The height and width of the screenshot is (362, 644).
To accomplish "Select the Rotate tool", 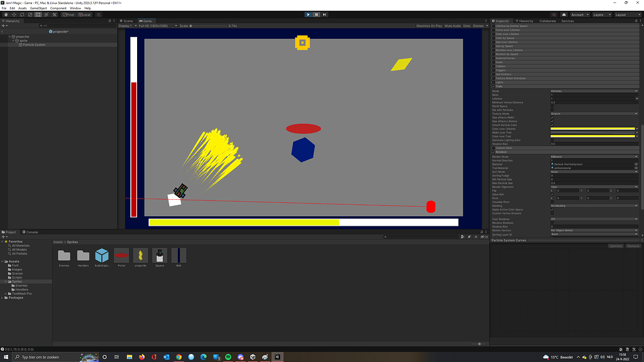I will tap(22, 14).
